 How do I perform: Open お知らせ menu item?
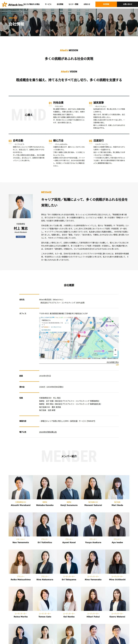(87, 4)
